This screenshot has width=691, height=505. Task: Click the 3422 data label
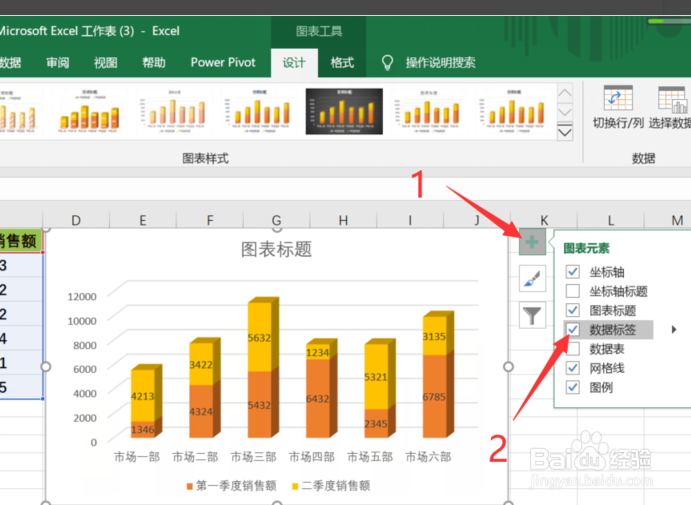pyautogui.click(x=201, y=365)
